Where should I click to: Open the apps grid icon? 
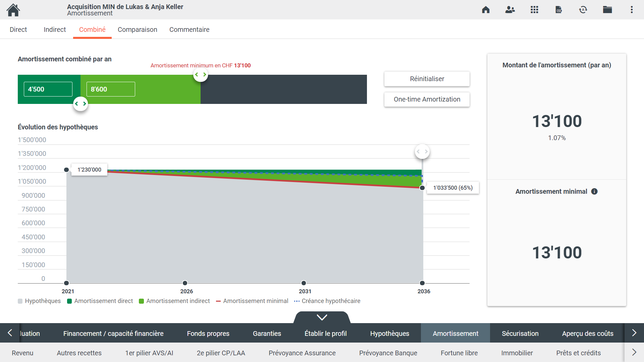[x=534, y=10]
